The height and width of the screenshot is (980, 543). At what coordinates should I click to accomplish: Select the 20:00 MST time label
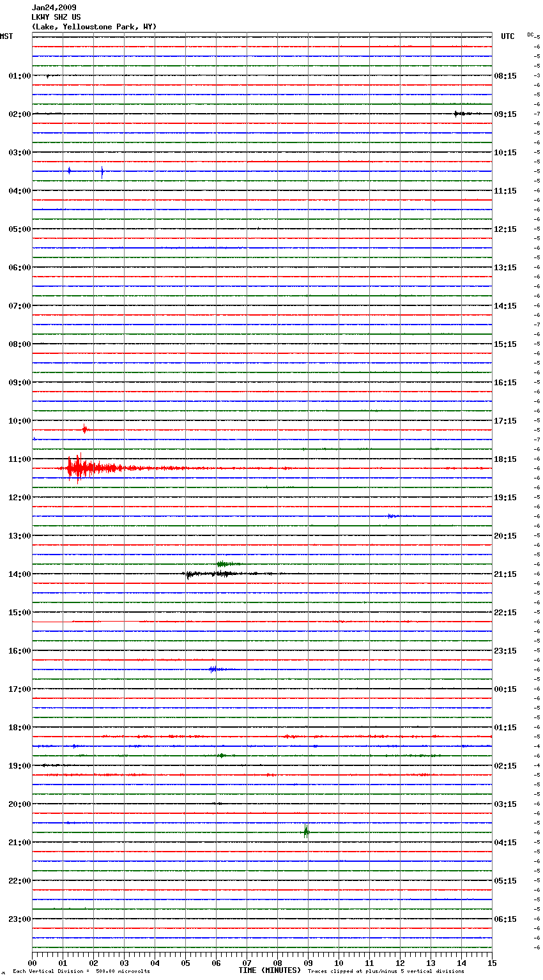point(19,804)
